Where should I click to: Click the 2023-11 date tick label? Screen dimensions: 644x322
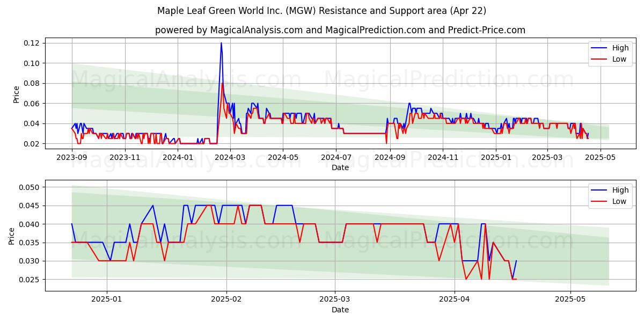coord(125,157)
